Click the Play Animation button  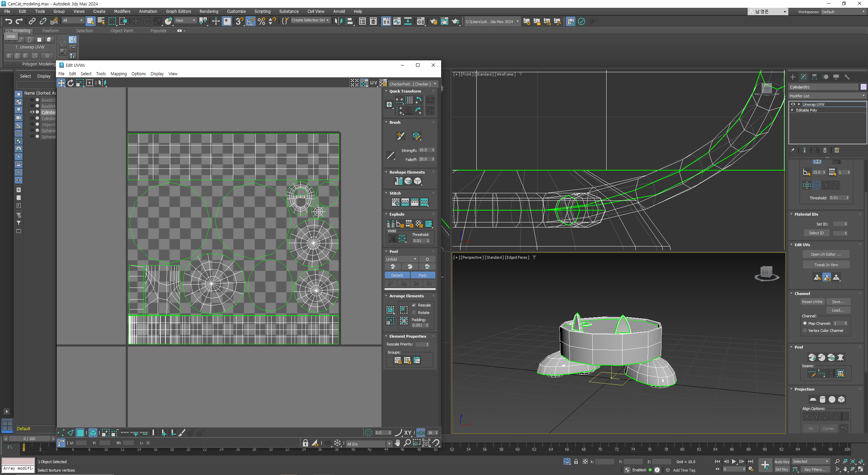[734, 461]
